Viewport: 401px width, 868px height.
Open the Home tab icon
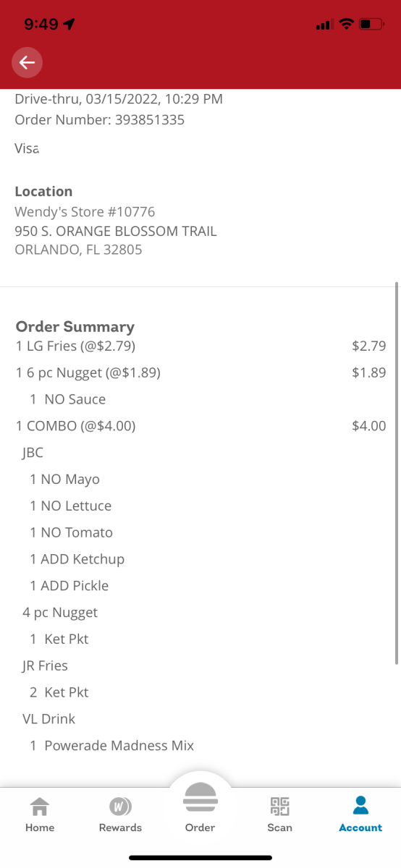(40, 806)
